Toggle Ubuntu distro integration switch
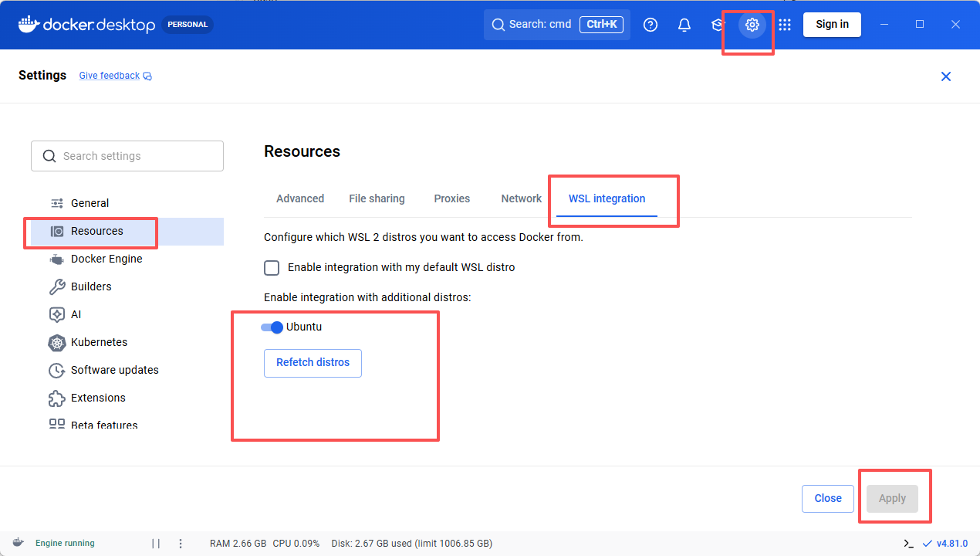This screenshot has height=556, width=980. point(272,327)
